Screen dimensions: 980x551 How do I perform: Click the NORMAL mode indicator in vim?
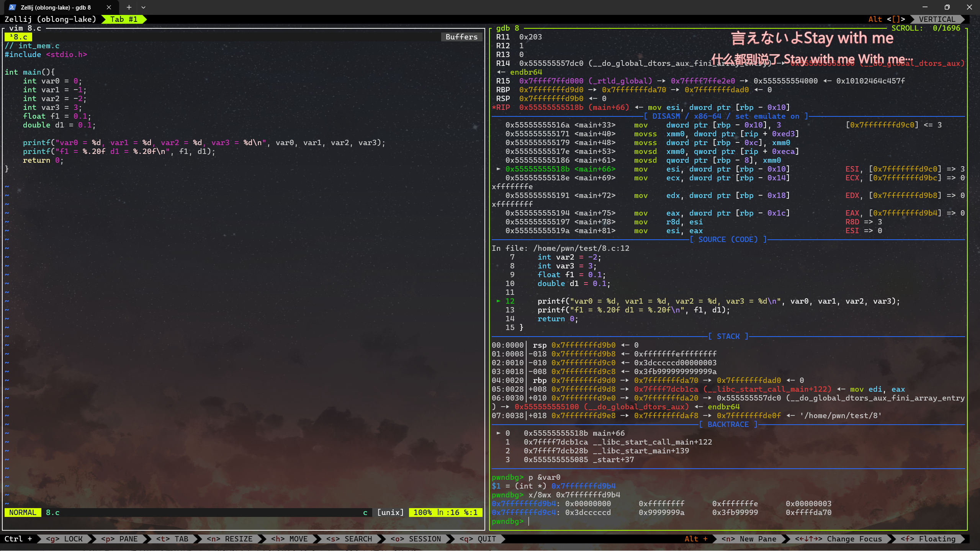pos(23,512)
